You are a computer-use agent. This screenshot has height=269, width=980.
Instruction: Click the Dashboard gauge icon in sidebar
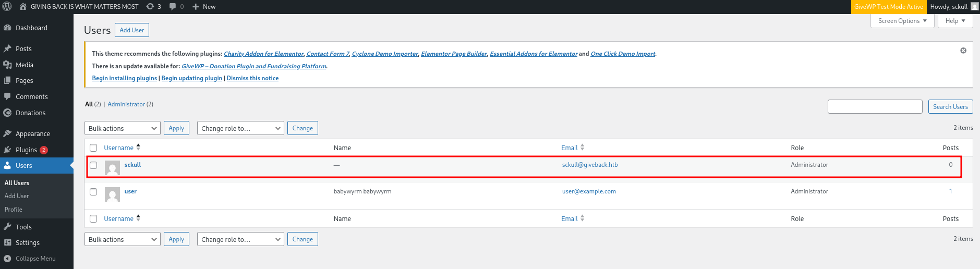(x=7, y=28)
